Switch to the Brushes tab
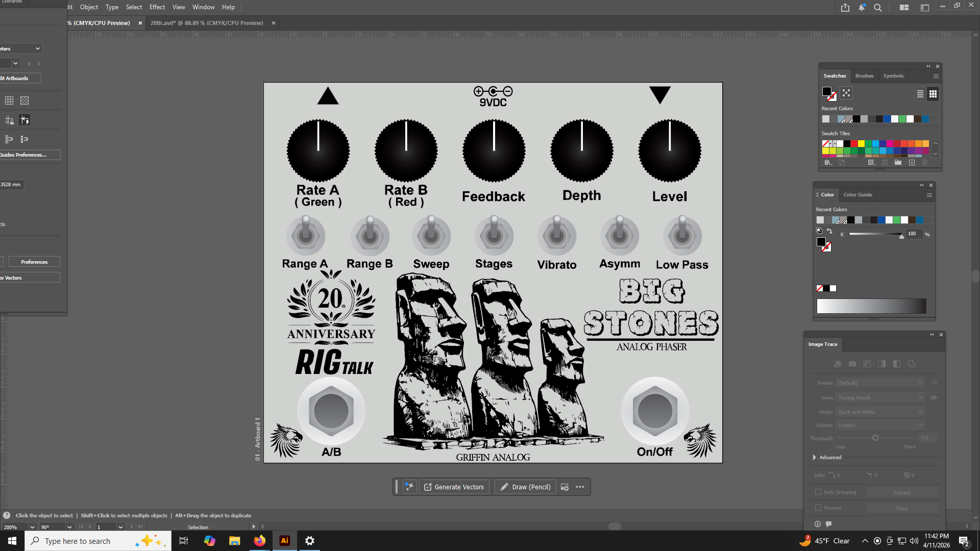The width and height of the screenshot is (980, 551). click(x=864, y=76)
